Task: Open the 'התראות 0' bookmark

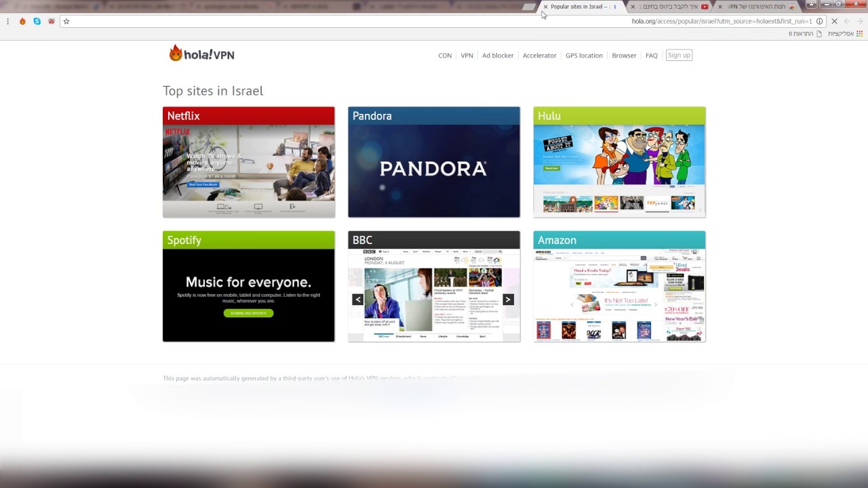Action: 805,34
